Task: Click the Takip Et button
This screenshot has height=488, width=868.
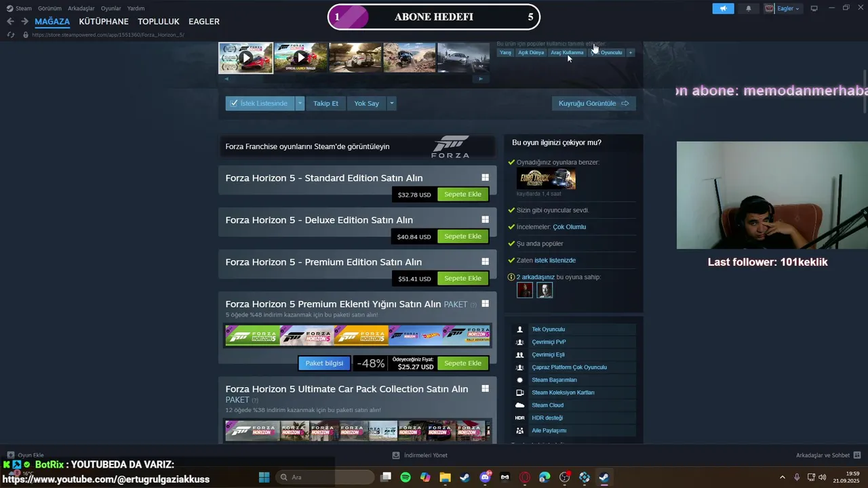Action: (325, 104)
